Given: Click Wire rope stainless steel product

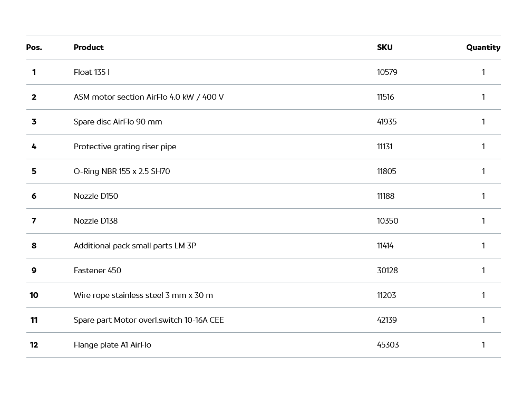Looking at the screenshot, I should (x=143, y=295).
